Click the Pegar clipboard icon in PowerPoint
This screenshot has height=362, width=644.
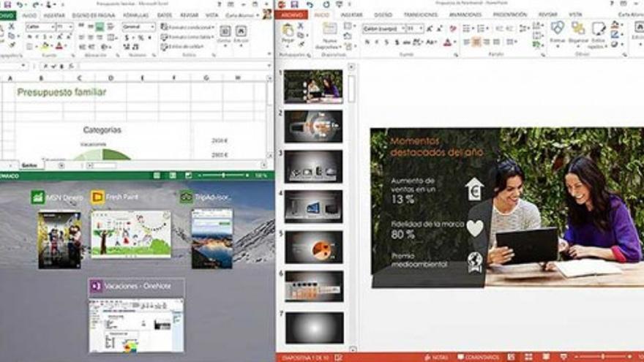tap(288, 31)
